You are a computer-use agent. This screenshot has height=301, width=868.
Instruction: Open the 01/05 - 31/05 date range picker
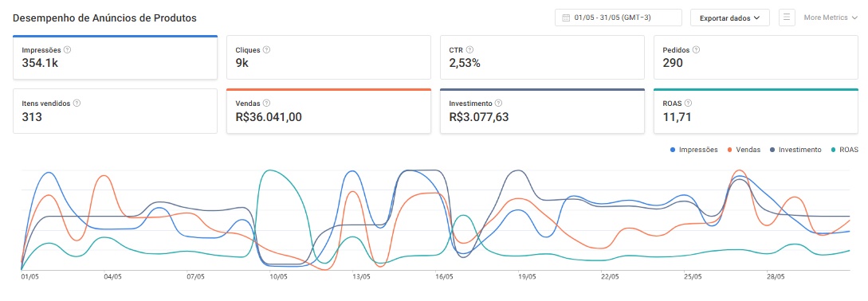619,18
